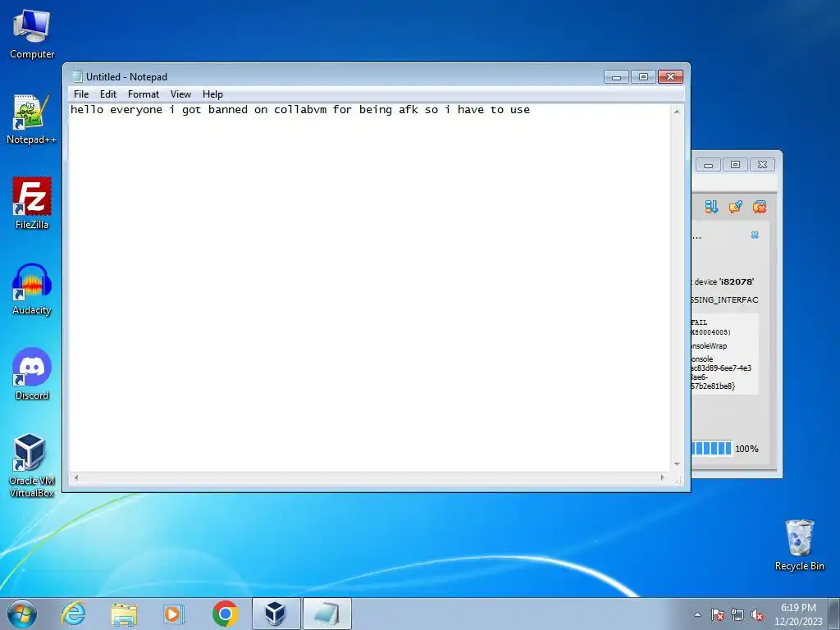
Task: Dismiss the VirtualBox error notification with blue X
Action: pyautogui.click(x=755, y=235)
